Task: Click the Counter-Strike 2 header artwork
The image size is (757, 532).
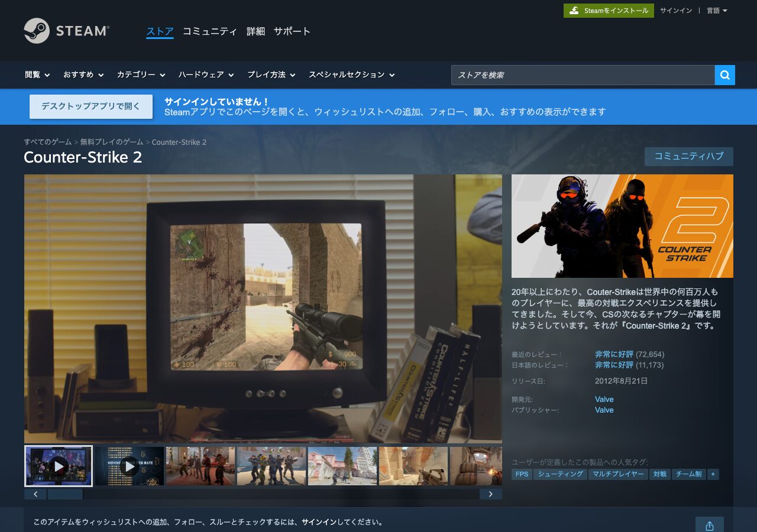Action: tap(622, 226)
